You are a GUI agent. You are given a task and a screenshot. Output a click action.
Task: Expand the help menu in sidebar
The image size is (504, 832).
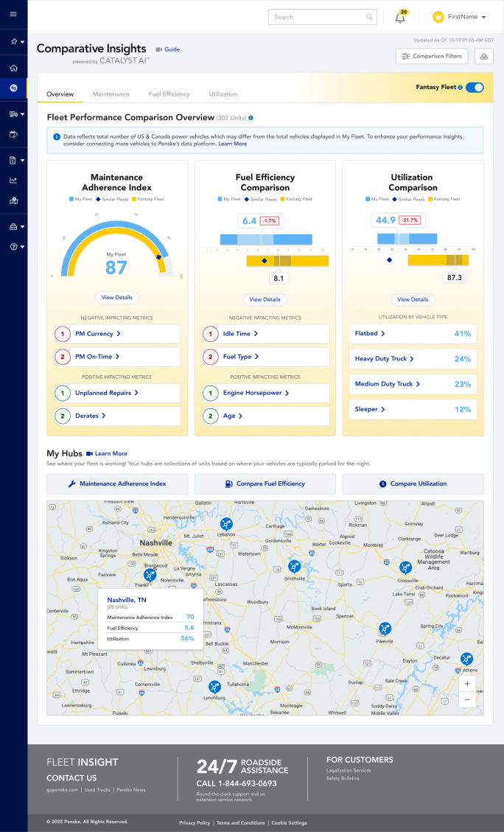tap(17, 247)
